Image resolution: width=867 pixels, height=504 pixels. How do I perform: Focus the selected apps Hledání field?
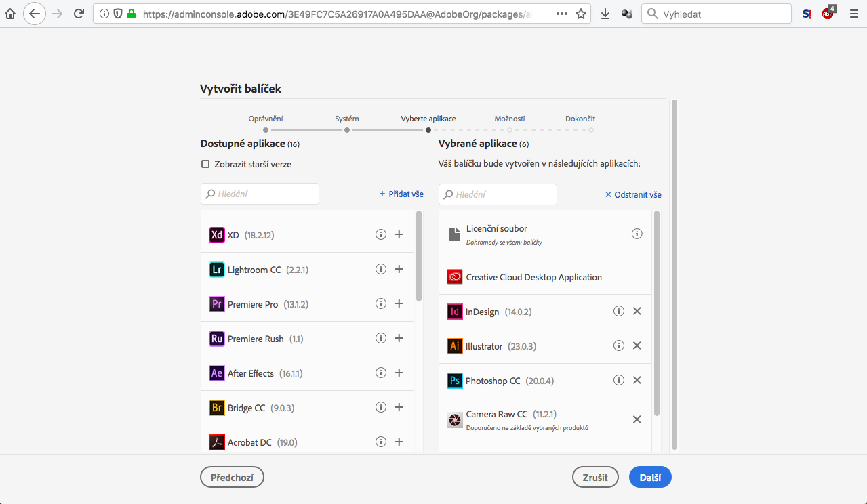click(x=498, y=194)
